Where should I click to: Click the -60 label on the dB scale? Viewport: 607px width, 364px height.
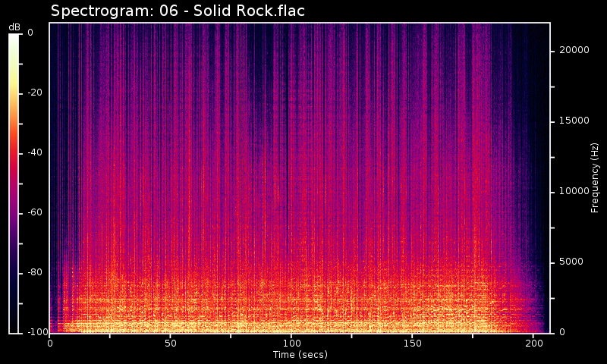33,212
